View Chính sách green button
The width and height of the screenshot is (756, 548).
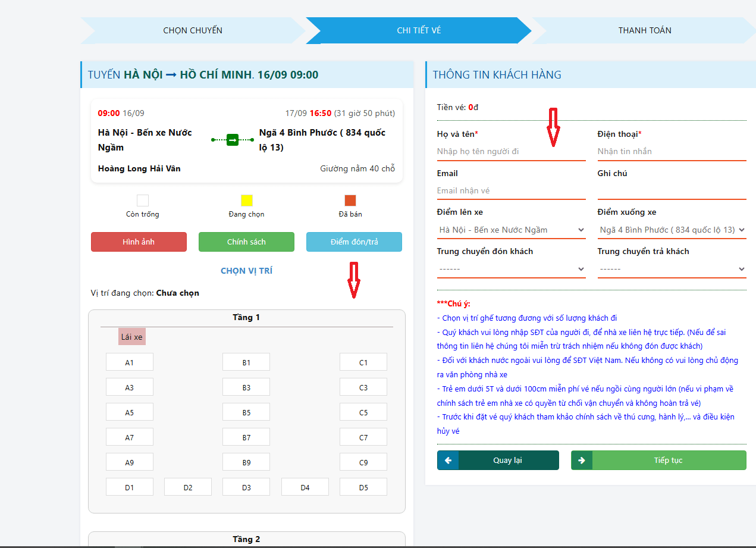coord(246,242)
